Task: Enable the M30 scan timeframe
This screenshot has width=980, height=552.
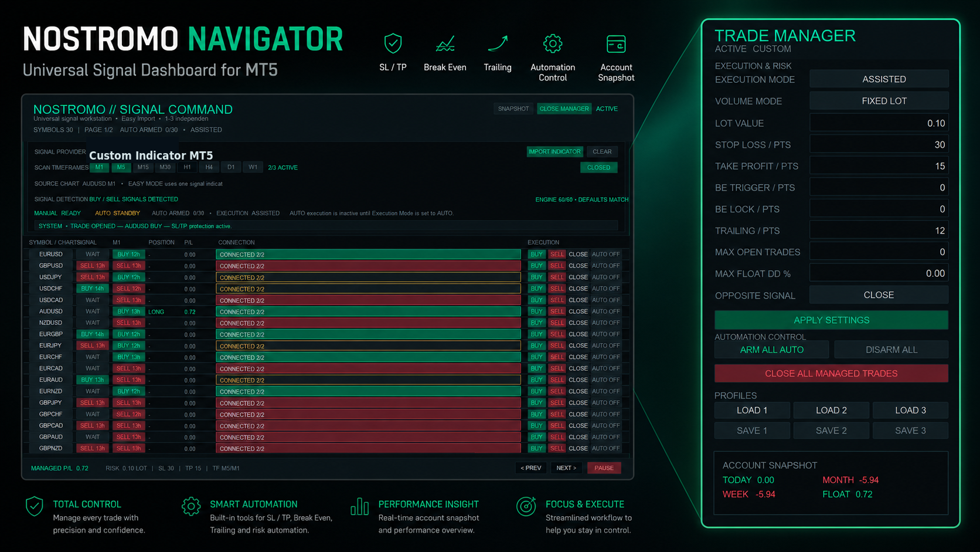Action: [x=165, y=167]
